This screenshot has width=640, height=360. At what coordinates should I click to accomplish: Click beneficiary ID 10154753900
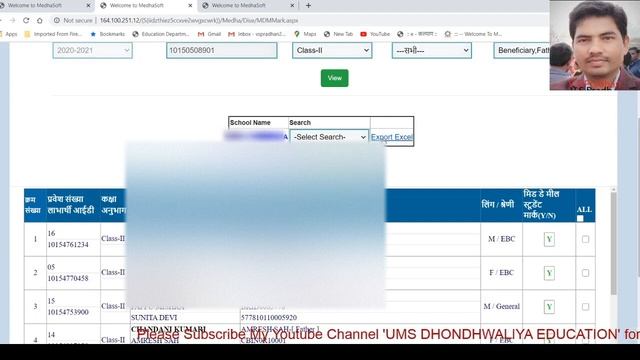(68, 312)
